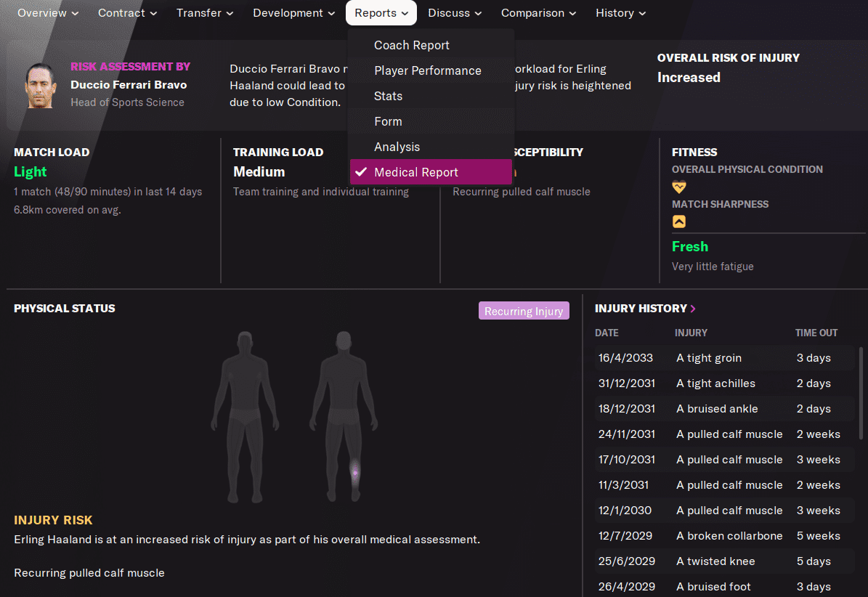Select the 18/12/2031 bruised ankle row
Screen dimensions: 868x597
tap(725, 409)
